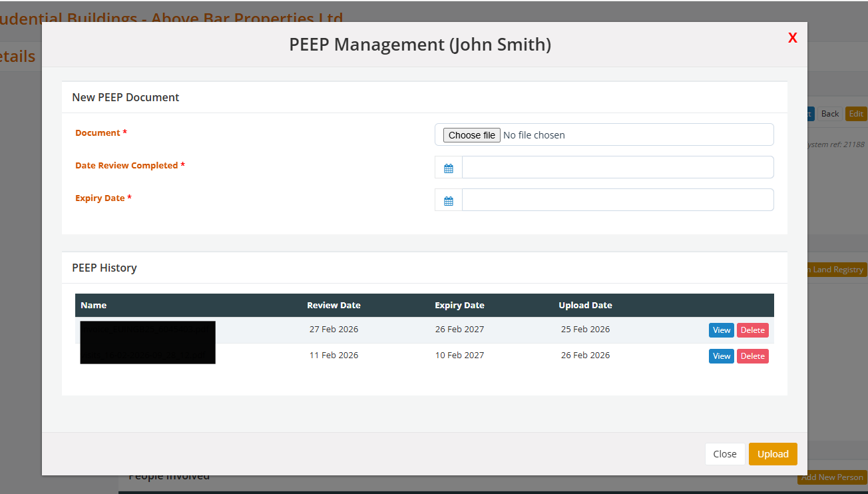Image resolution: width=868 pixels, height=494 pixels.
Task: Click the No file chosen text area
Action: (x=534, y=135)
